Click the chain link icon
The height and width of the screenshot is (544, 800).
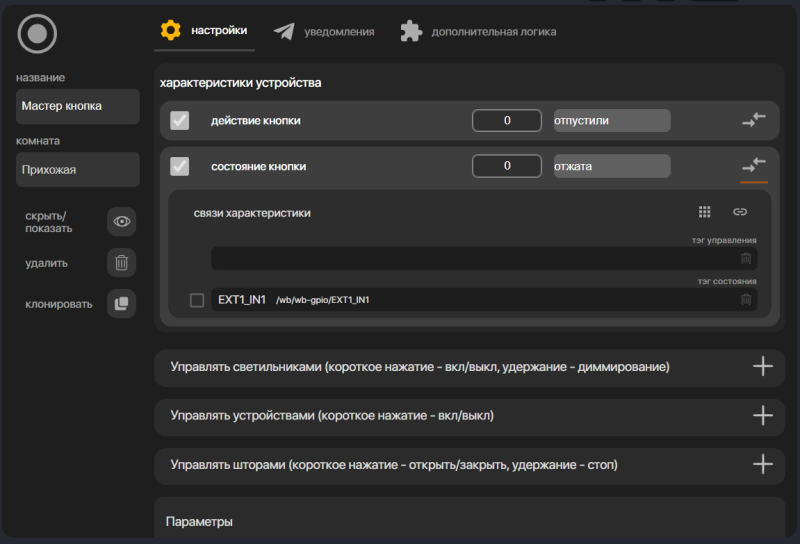(x=740, y=212)
